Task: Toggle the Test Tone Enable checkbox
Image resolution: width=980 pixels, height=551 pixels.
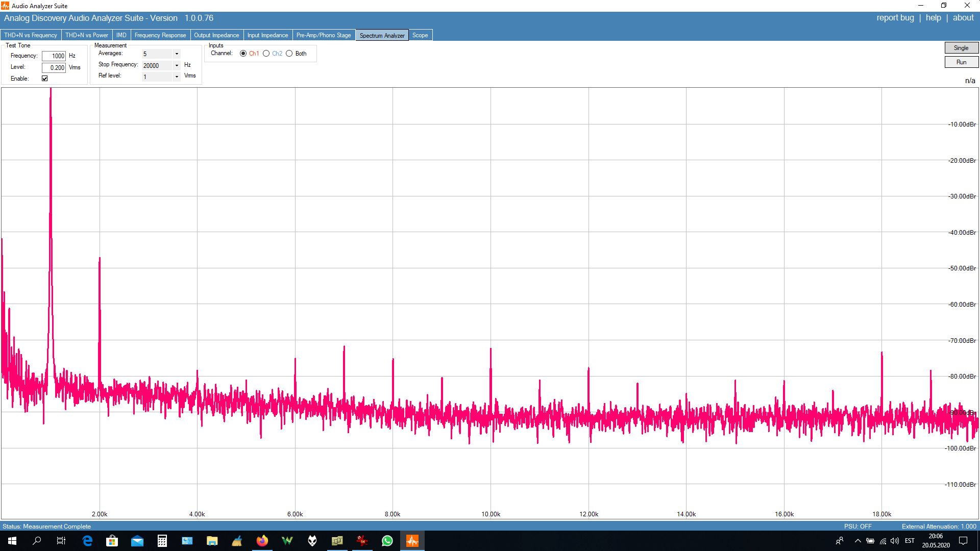Action: [x=44, y=79]
